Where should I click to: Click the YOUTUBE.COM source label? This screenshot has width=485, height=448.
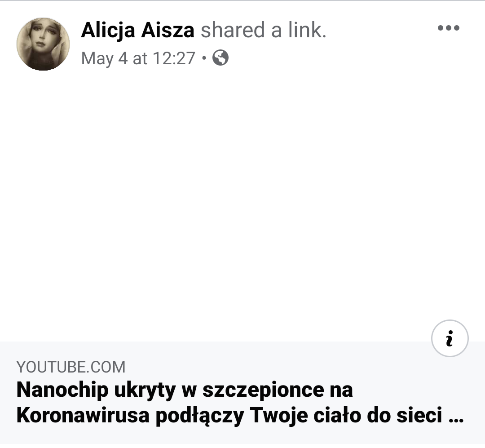tap(71, 367)
